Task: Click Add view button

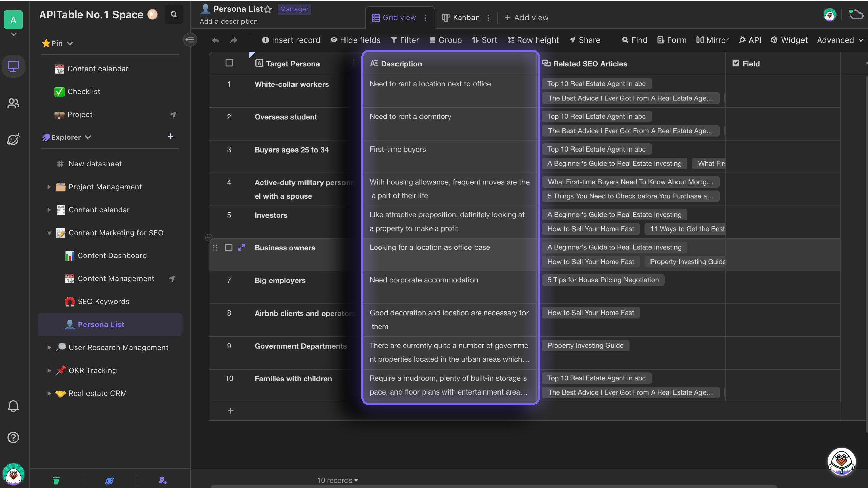Action: click(x=526, y=17)
